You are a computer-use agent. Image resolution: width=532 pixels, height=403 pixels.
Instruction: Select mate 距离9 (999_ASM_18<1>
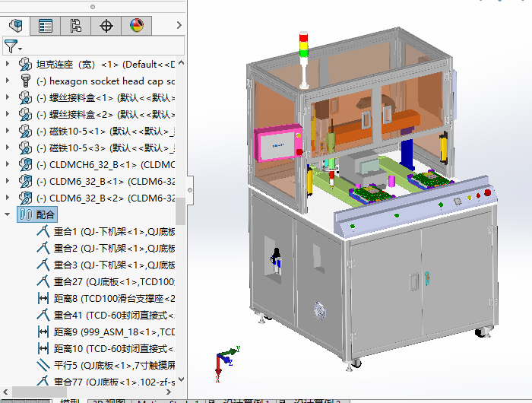click(114, 332)
